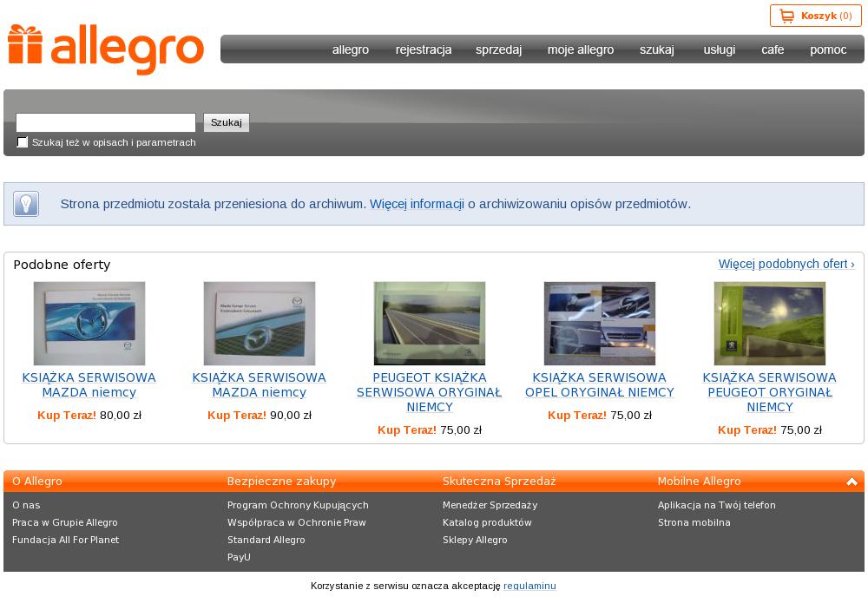Open KSIĄŻKA SERWISOWA PEUGEOT ORYGINAŁ NIEMCY listing

point(769,392)
